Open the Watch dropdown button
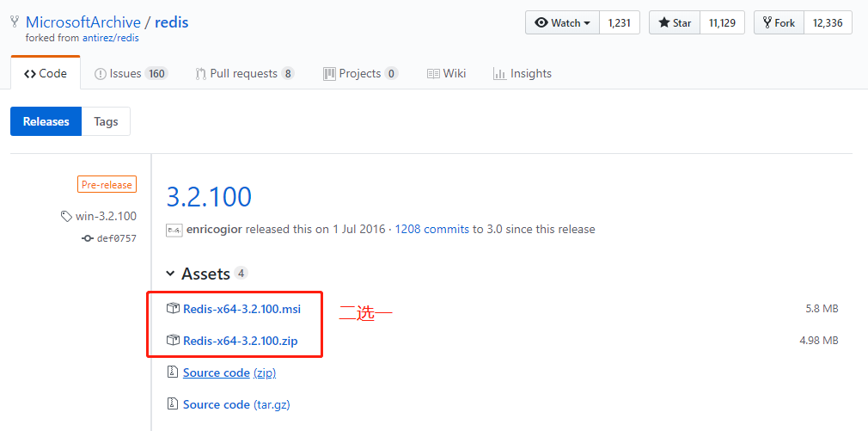The image size is (868, 431). [x=562, y=22]
